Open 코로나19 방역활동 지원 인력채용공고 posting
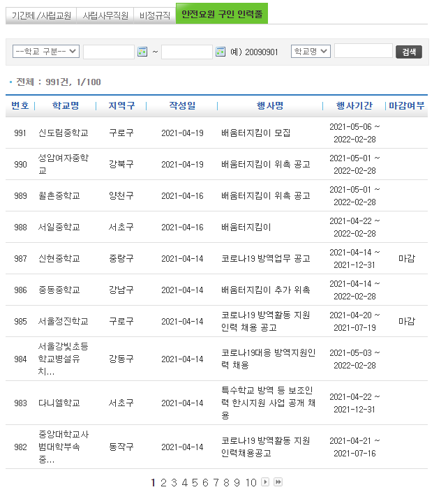Image resolution: width=448 pixels, height=492 pixels. point(265,447)
